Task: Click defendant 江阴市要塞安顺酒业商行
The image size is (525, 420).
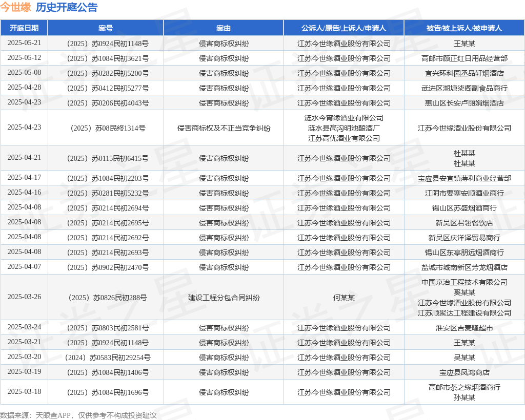Action: tap(465, 193)
